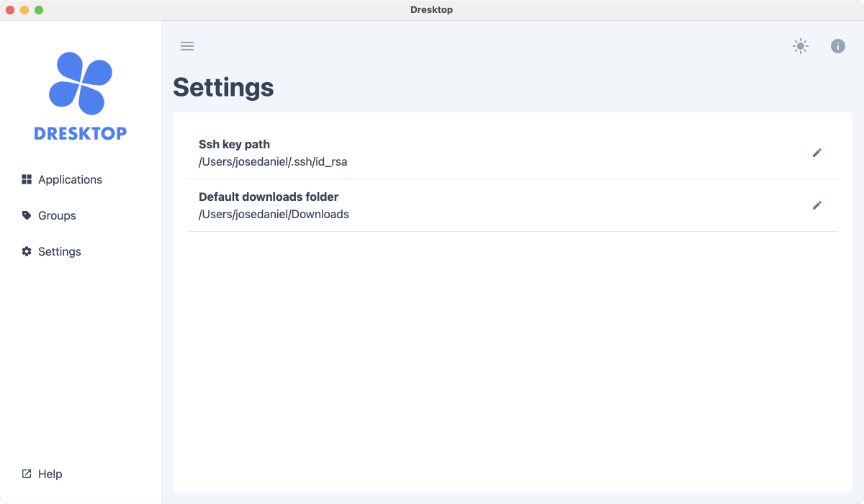Select Settings in the sidebar

pos(60,251)
